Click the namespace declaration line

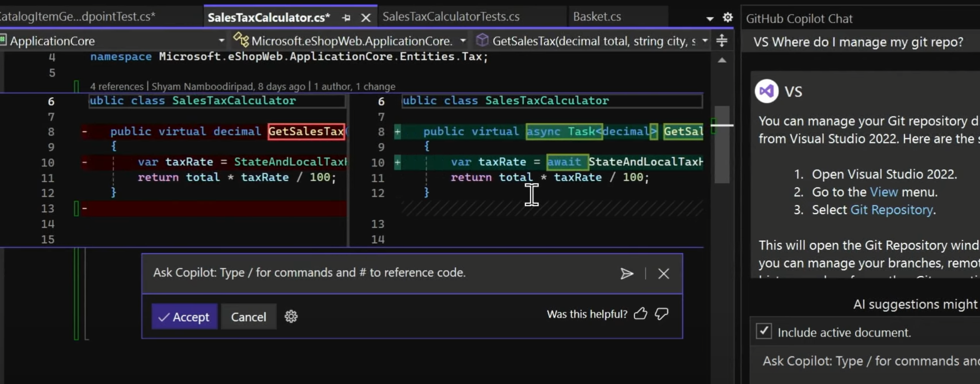(x=289, y=57)
